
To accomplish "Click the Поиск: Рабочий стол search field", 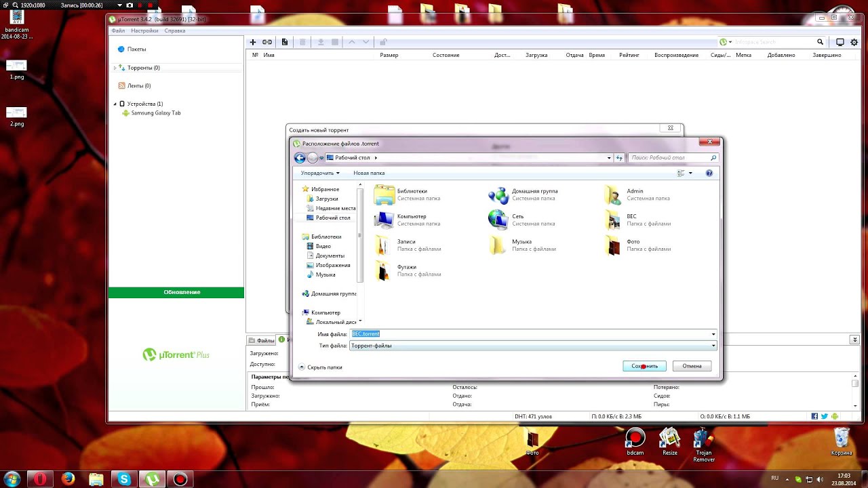I will [x=673, y=158].
